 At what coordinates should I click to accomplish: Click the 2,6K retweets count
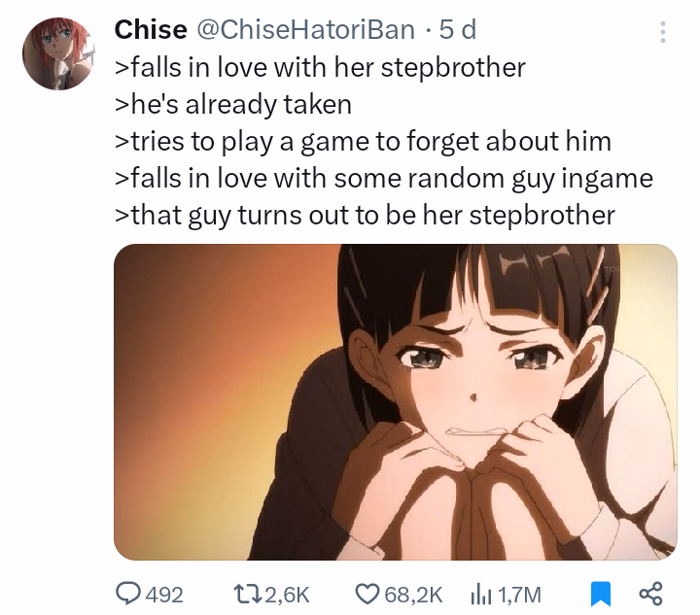[288, 595]
